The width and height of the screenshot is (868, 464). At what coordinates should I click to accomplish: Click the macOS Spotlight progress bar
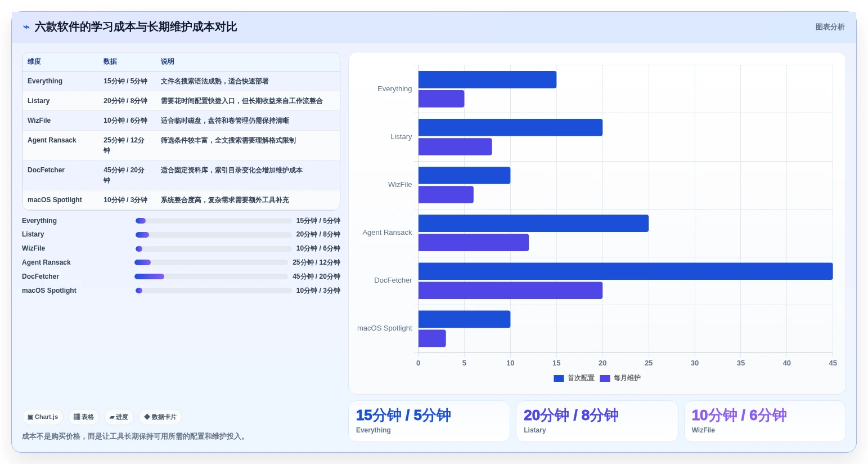tap(214, 291)
